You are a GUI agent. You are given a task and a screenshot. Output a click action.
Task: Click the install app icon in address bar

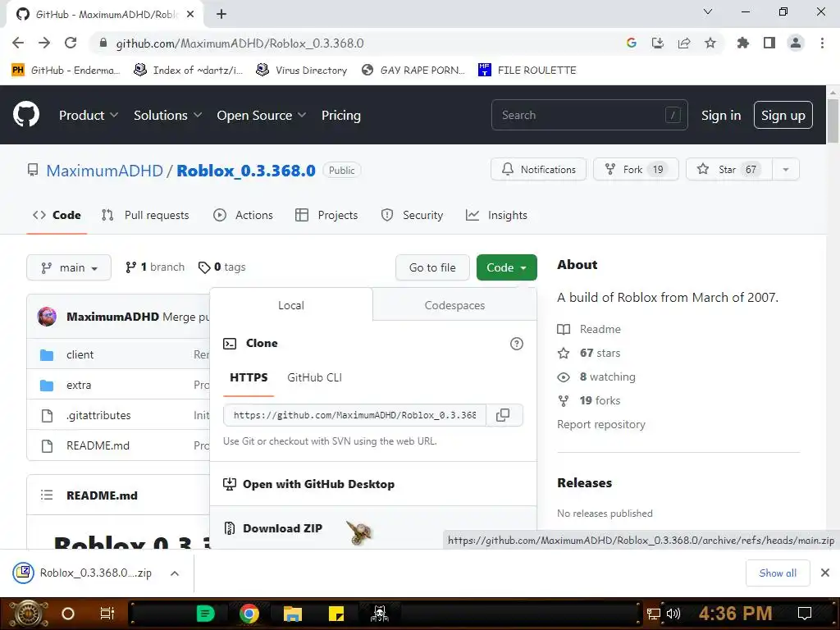click(658, 43)
